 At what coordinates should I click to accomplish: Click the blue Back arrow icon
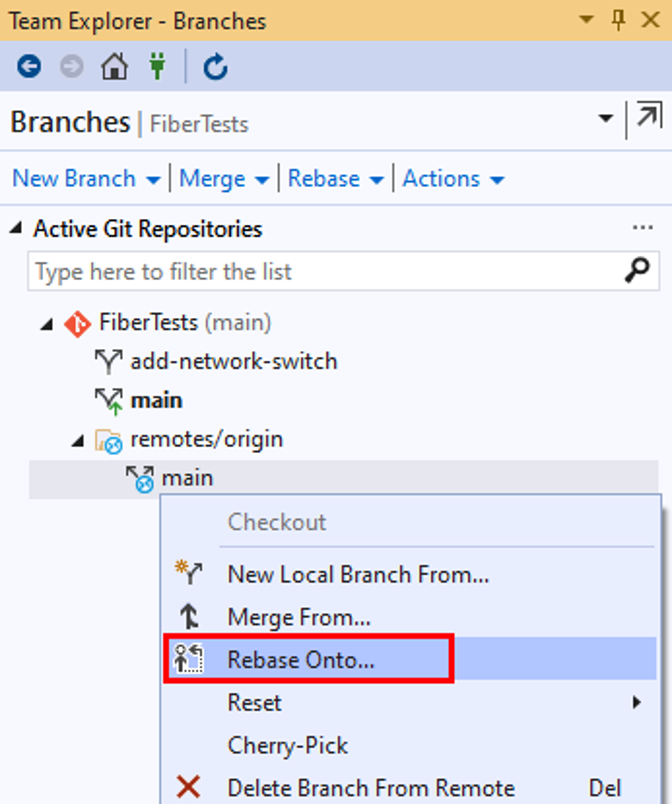pos(29,67)
